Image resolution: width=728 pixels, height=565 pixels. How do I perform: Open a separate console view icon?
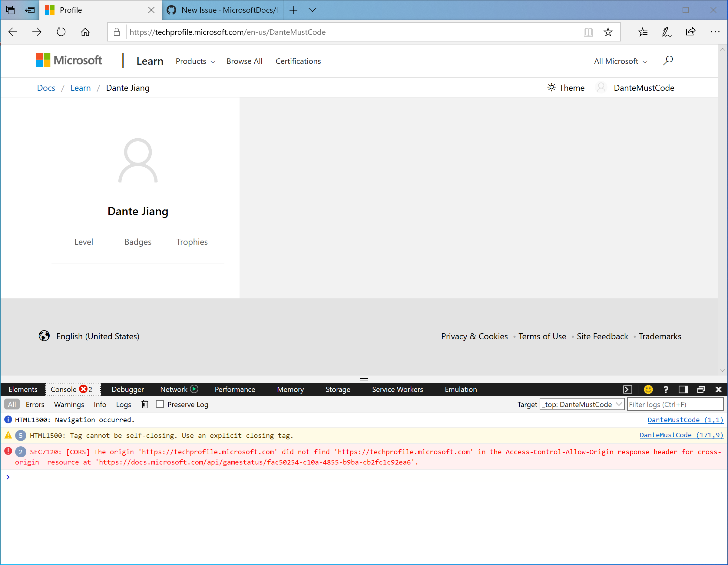pyautogui.click(x=628, y=389)
